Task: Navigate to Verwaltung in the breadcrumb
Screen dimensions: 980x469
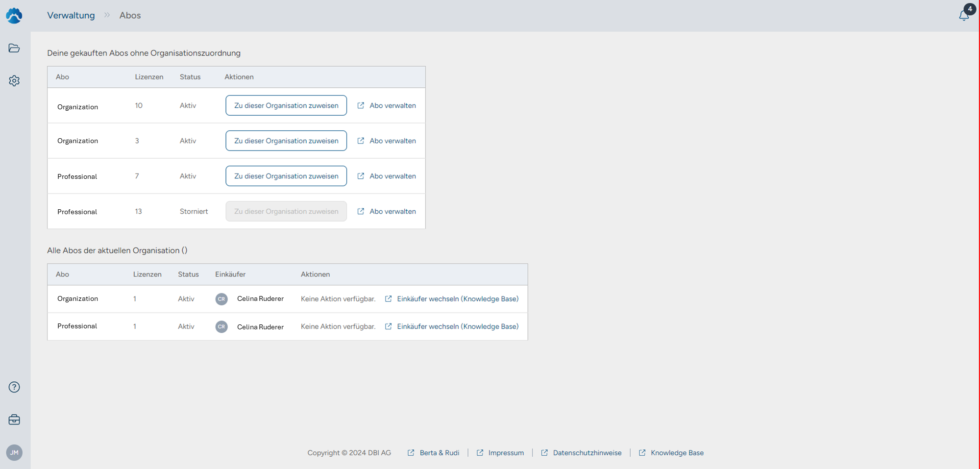Action: (x=71, y=15)
